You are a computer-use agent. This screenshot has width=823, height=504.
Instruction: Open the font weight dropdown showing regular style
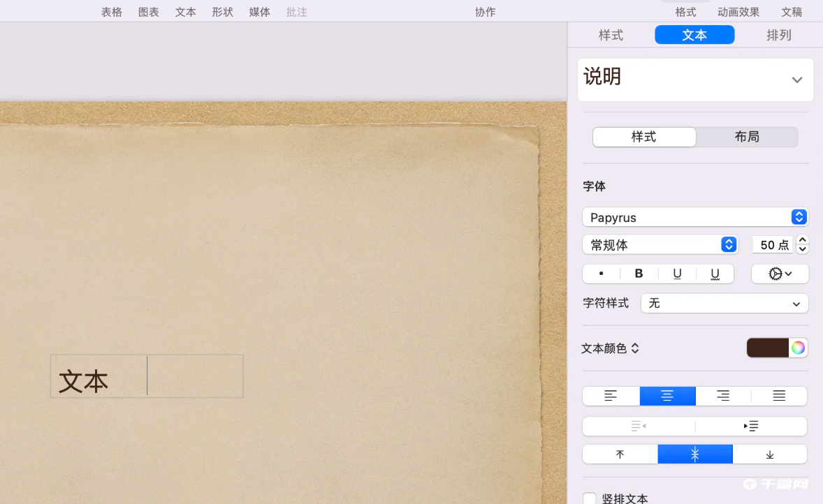tap(660, 244)
